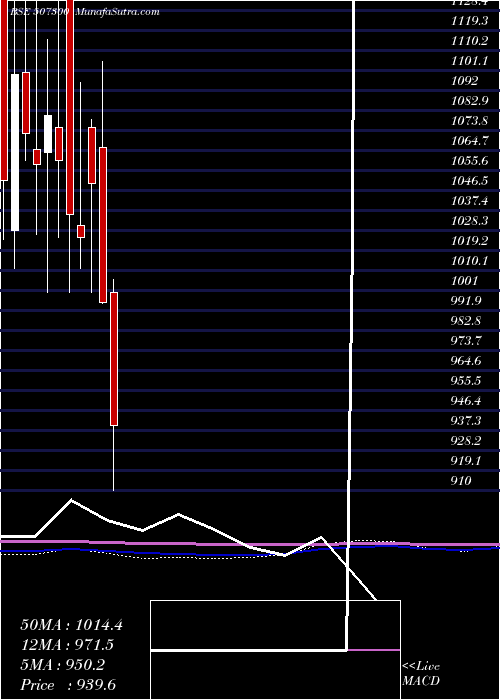This screenshot has height=700, width=500.
Task: Click the price label 1046.5
Action: [470, 181]
